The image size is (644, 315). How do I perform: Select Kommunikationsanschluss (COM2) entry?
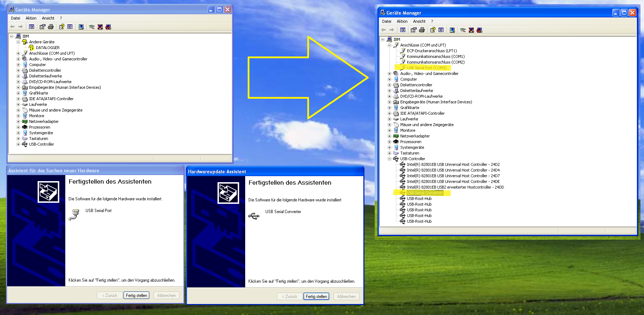pos(436,62)
